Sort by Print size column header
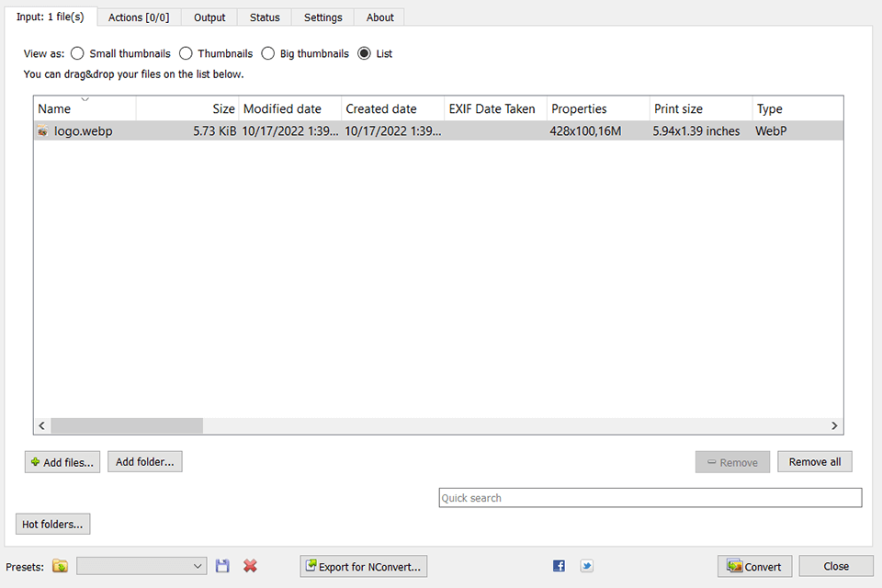The height and width of the screenshot is (588, 882). pos(701,108)
